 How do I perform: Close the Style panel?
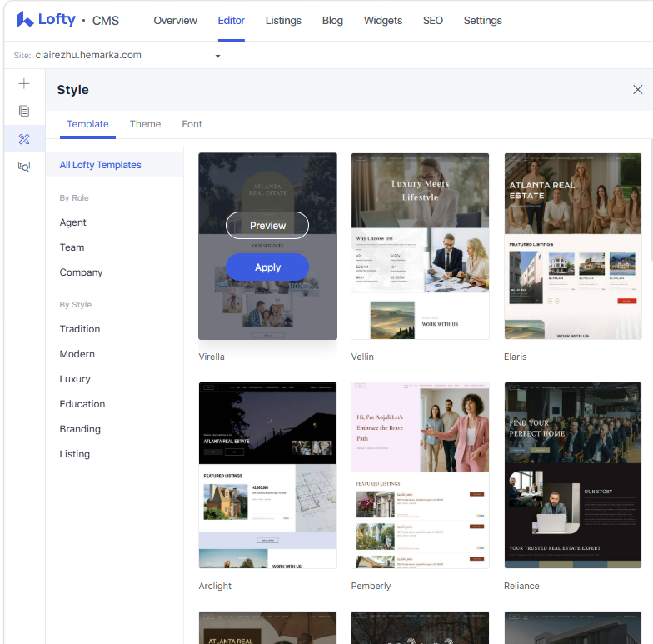[637, 90]
